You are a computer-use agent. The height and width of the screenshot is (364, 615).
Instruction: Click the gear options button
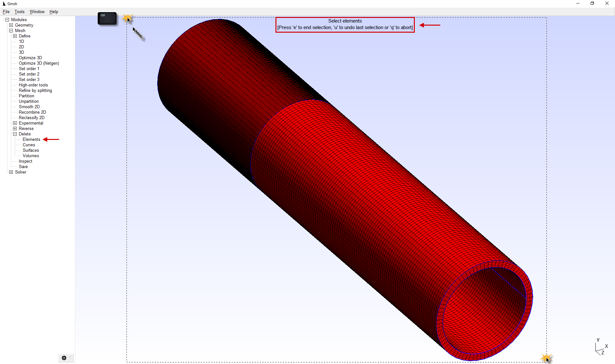pos(64,358)
